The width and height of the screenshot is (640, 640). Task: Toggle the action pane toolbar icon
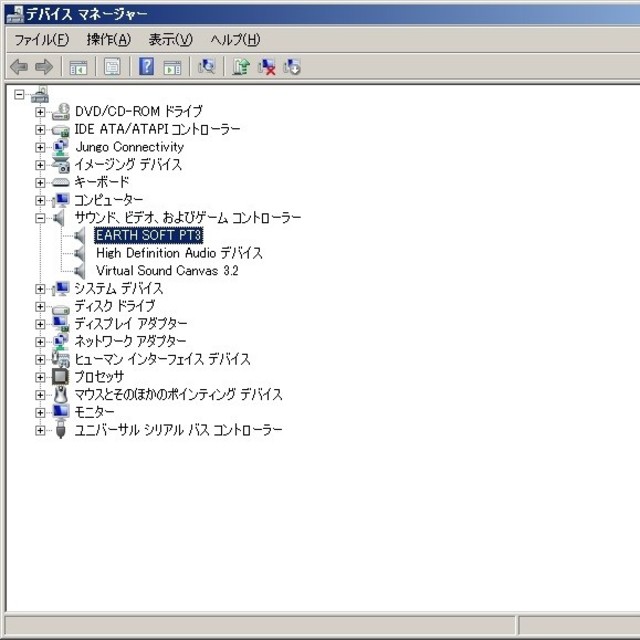pyautogui.click(x=172, y=67)
